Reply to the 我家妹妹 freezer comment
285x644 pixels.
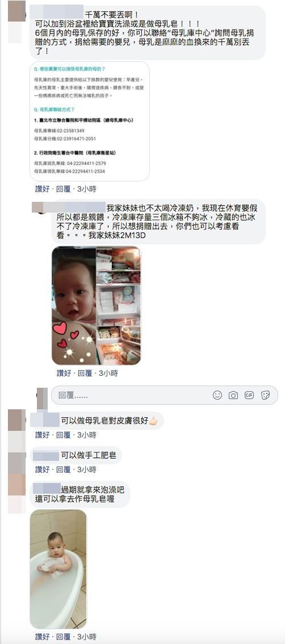coord(85,374)
